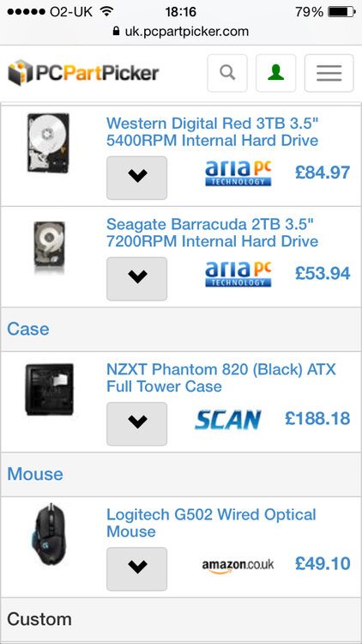Image resolution: width=362 pixels, height=644 pixels.
Task: Tap the Seagate Barracuda drive thumbnail
Action: pyautogui.click(x=49, y=246)
